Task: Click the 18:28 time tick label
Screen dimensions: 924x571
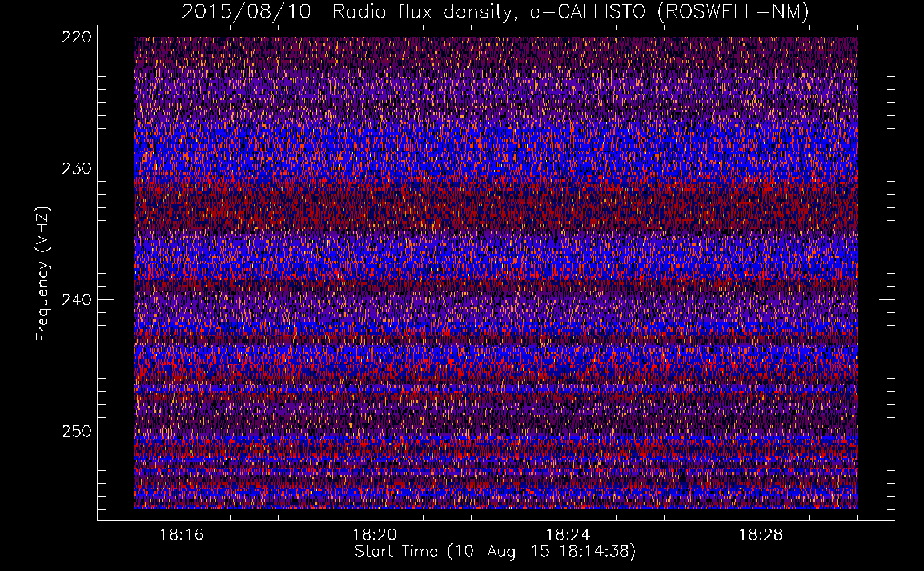Action: [761, 535]
